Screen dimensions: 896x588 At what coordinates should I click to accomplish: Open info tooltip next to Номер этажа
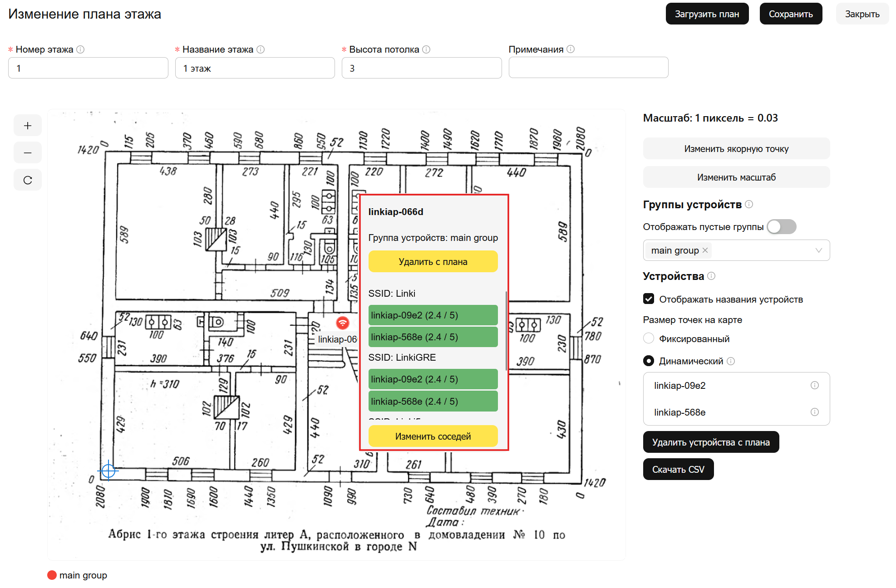click(80, 49)
